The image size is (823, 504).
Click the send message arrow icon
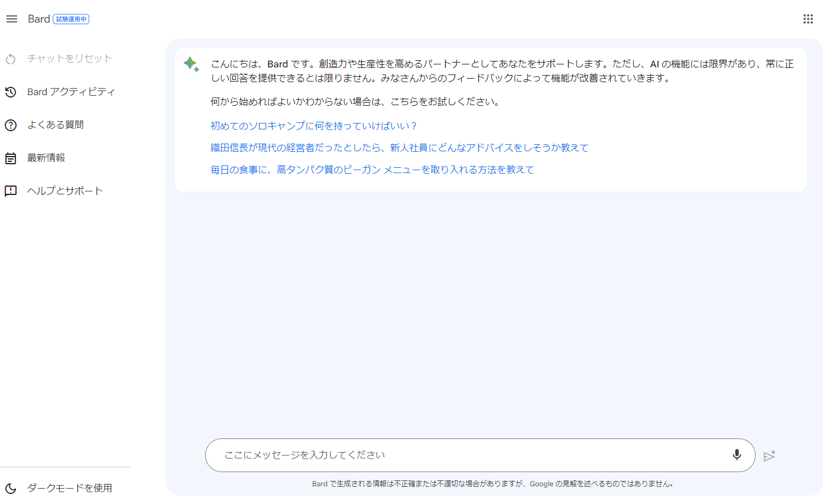769,456
